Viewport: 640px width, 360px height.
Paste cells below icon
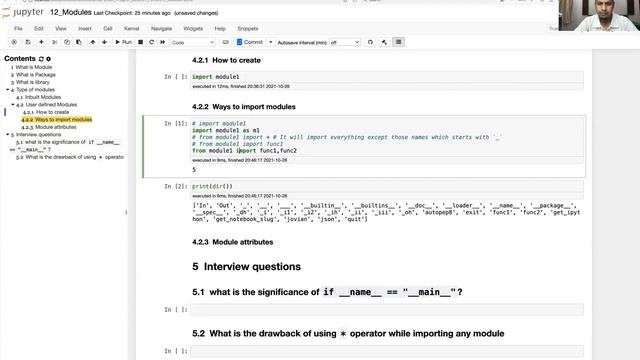[x=79, y=42]
